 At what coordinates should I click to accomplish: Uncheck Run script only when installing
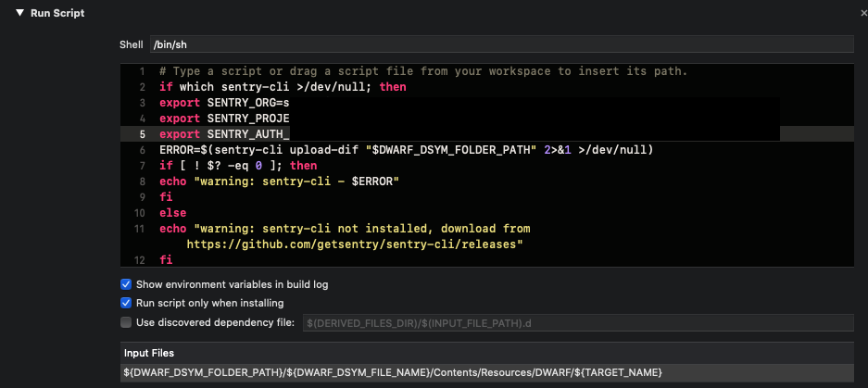126,303
